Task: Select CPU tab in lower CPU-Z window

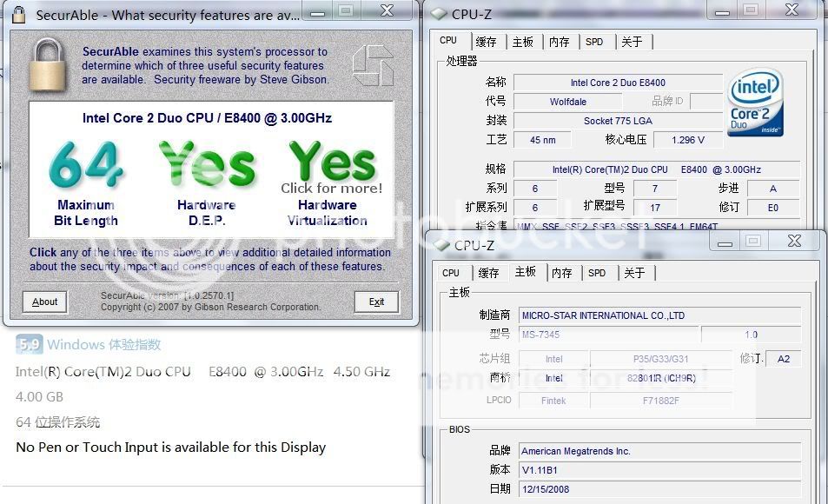Action: [x=451, y=273]
